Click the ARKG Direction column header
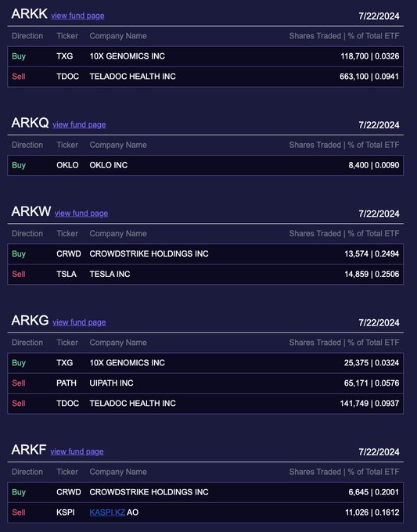The height and width of the screenshot is (532, 417). click(27, 343)
